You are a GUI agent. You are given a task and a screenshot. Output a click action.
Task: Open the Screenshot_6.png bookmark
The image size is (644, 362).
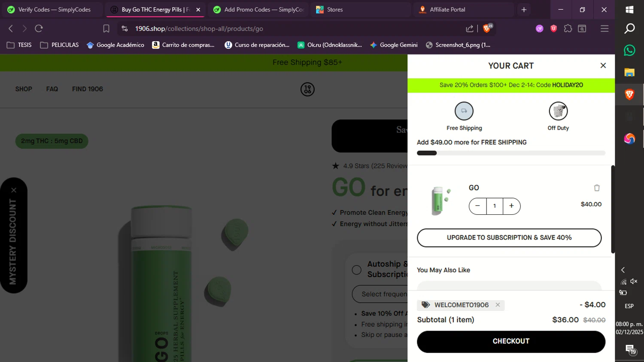click(x=458, y=45)
